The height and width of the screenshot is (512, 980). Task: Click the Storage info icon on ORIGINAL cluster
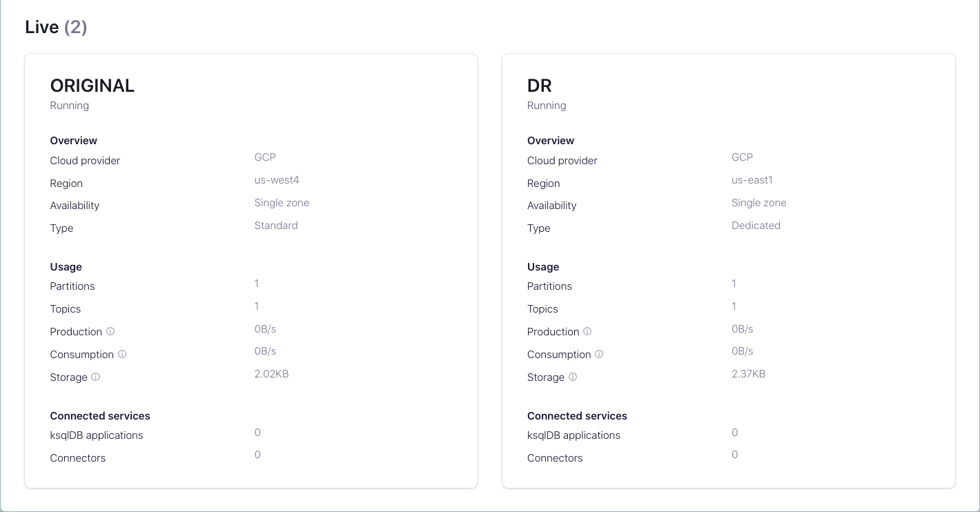[95, 377]
